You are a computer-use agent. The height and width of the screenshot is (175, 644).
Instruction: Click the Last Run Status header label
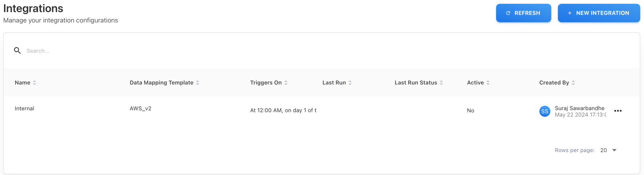pyautogui.click(x=415, y=83)
